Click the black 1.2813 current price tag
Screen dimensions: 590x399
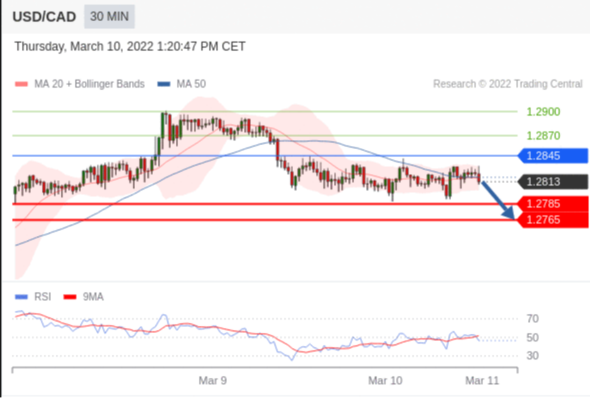(x=553, y=182)
